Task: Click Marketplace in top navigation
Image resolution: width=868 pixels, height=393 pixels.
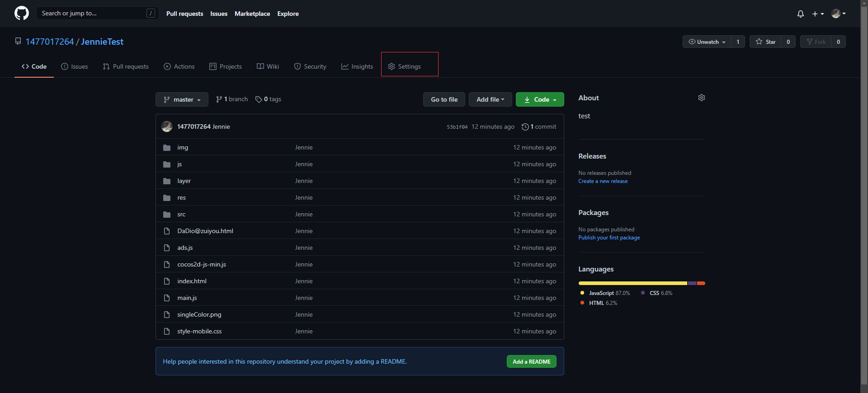Action: tap(252, 14)
